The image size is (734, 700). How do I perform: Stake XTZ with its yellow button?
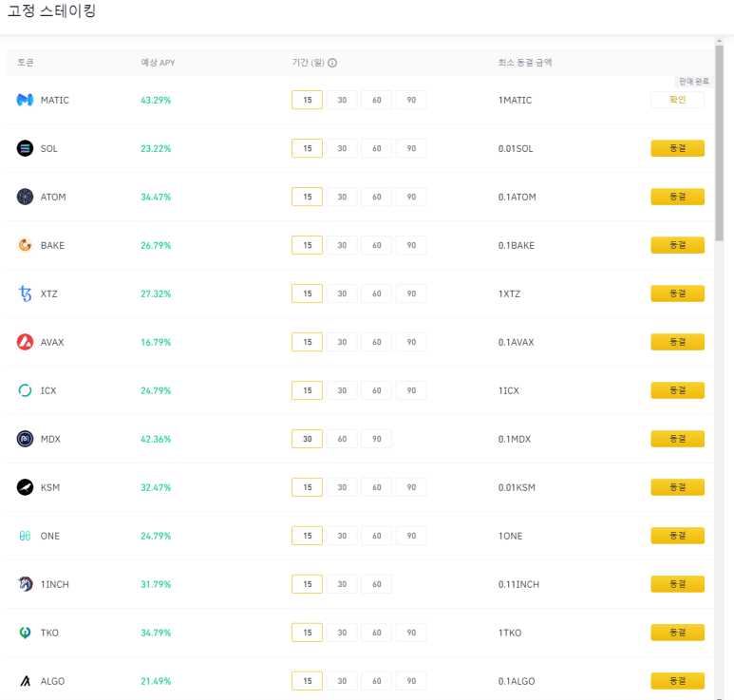(x=677, y=293)
